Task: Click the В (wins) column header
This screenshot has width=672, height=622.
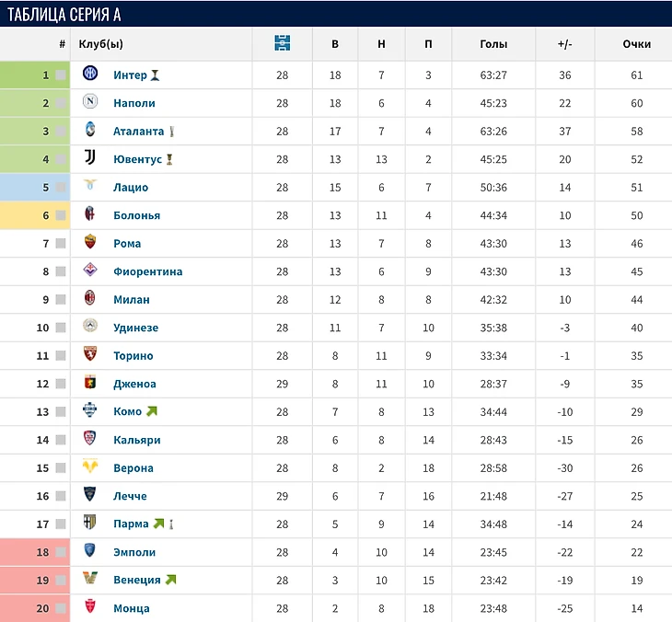Action: click(x=335, y=43)
